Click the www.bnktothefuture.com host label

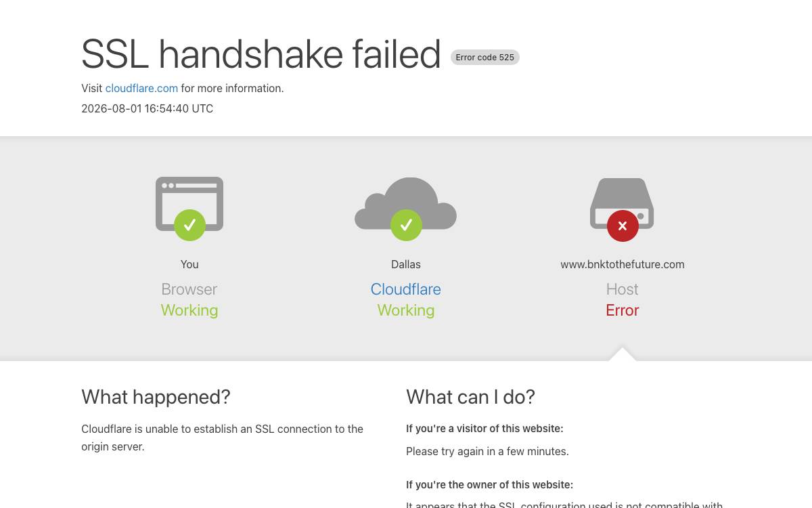tap(623, 264)
